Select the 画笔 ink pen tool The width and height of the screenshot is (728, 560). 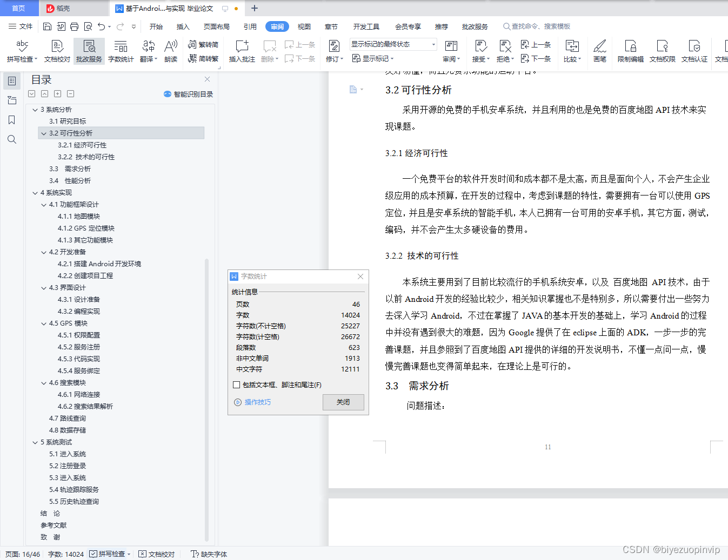pyautogui.click(x=600, y=51)
